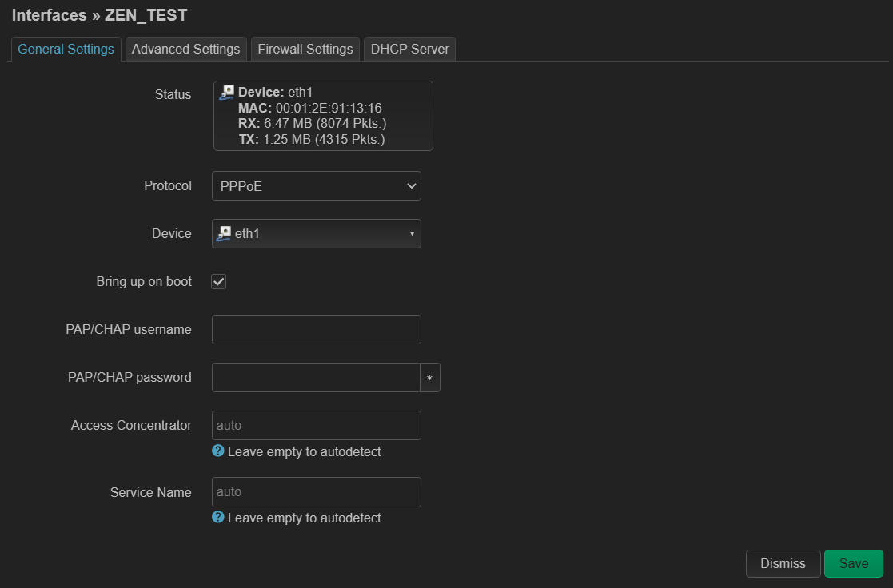Click the Dismiss button

pyautogui.click(x=783, y=563)
